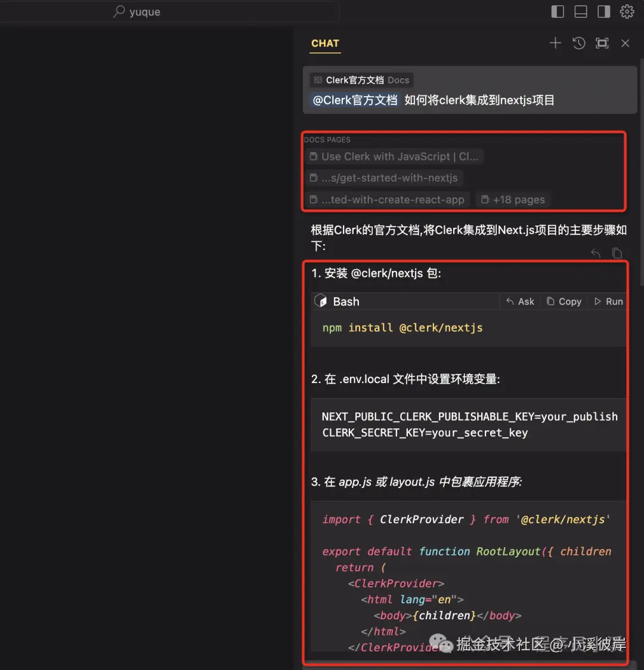Click the '1. 安装 @clerk/nextjs 包' step text
644x670 pixels.
pos(376,273)
